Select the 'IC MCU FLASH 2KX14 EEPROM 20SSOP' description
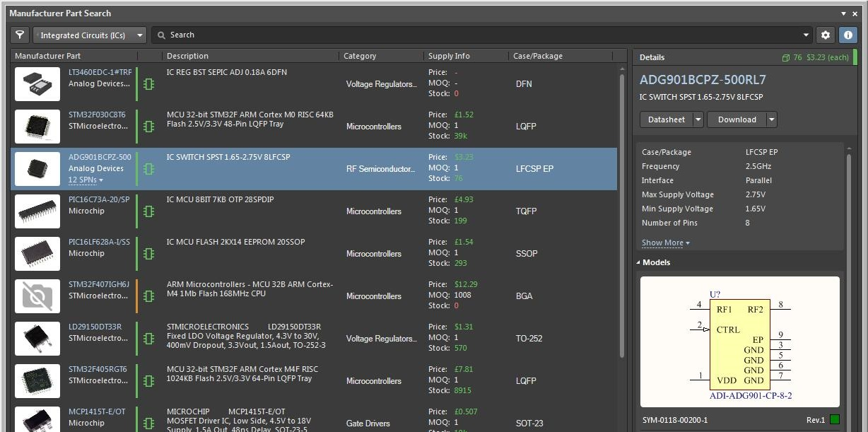Screen dimensions: 868x432 click(x=236, y=242)
